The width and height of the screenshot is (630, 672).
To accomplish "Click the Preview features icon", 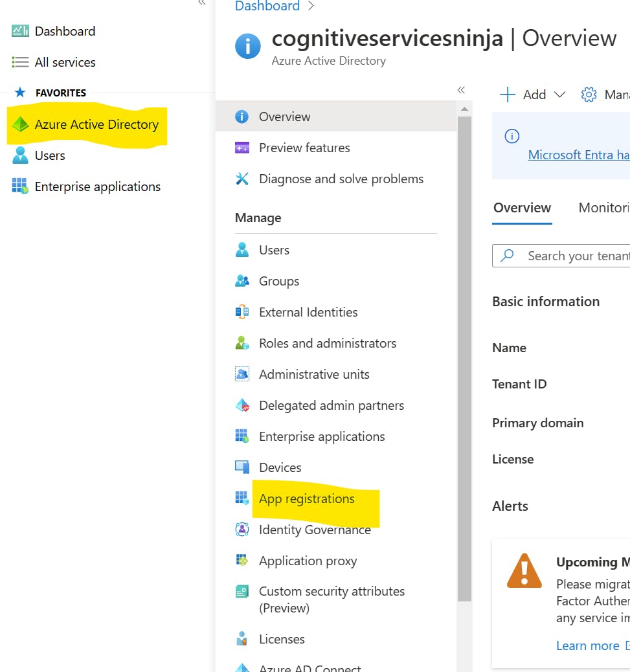I will [242, 148].
